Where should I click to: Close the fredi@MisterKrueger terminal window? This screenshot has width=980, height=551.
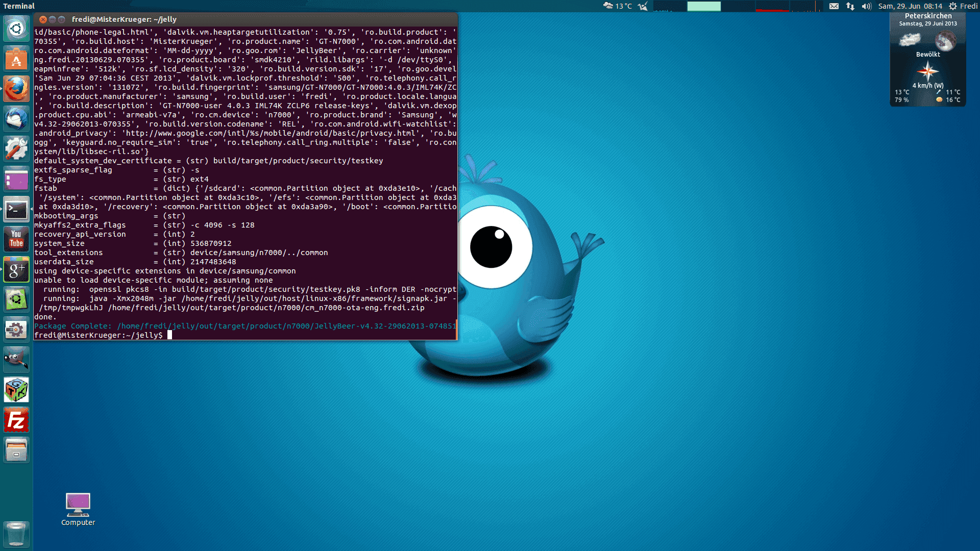43,19
